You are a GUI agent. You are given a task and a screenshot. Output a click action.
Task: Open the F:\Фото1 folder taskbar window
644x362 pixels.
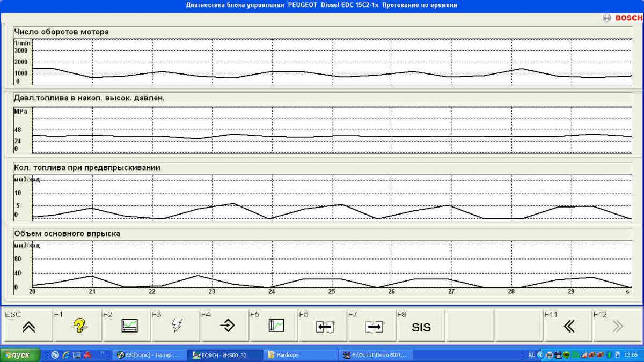click(x=376, y=355)
